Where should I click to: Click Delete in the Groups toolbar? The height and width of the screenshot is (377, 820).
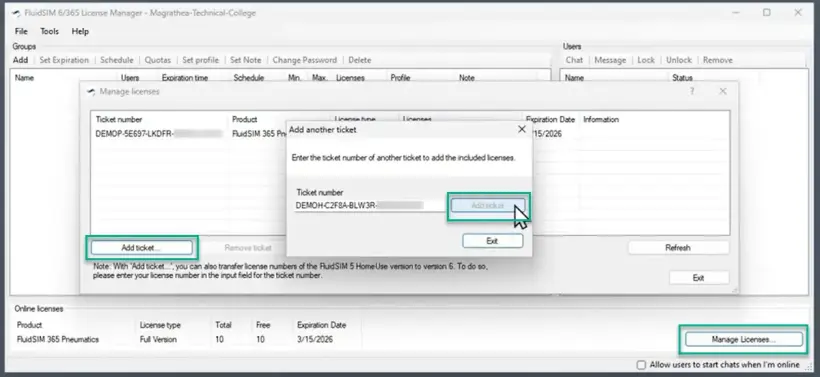pos(360,60)
